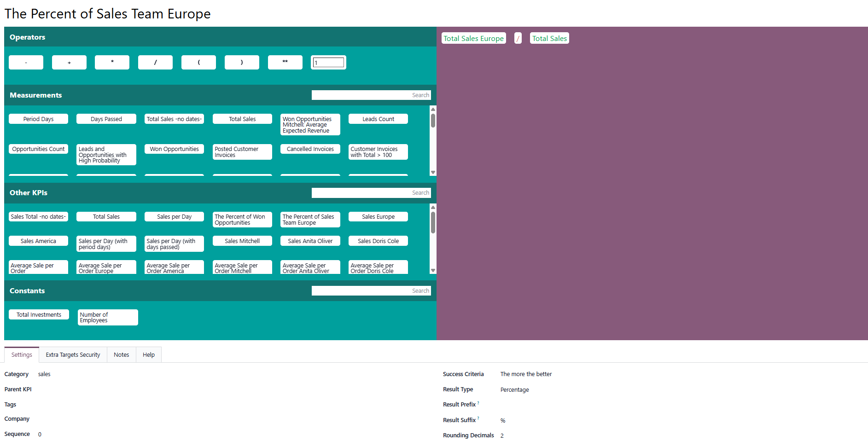Viewport: 868px width, 441px height.
Task: Click the Constants search box
Action: click(371, 290)
